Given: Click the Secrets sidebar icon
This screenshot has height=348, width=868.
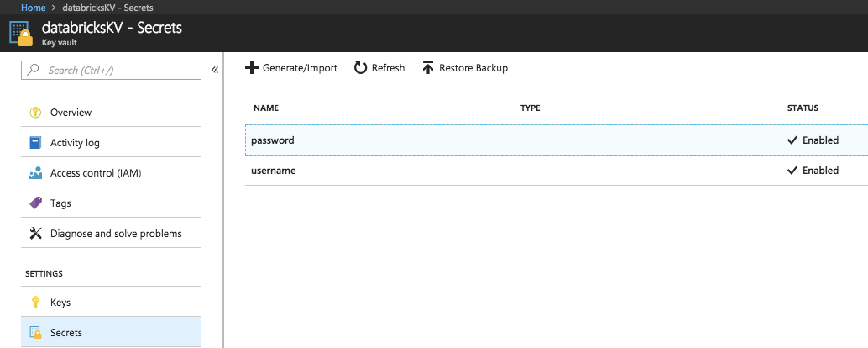Looking at the screenshot, I should pos(35,333).
